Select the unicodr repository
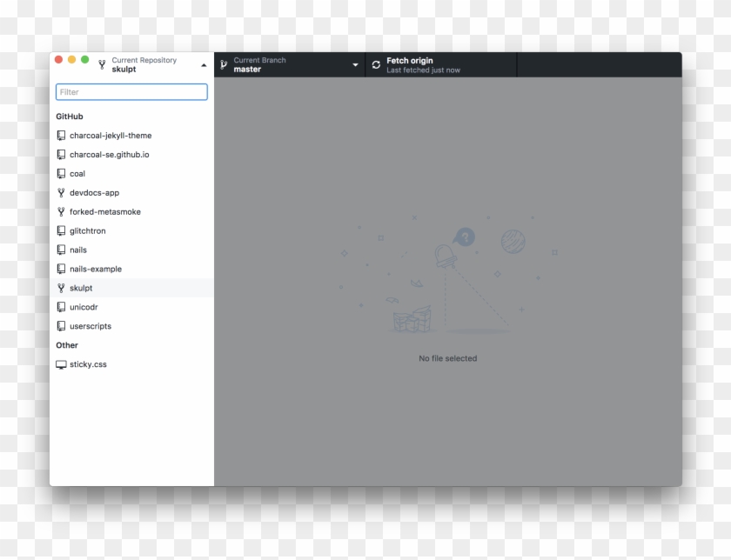 (131, 308)
